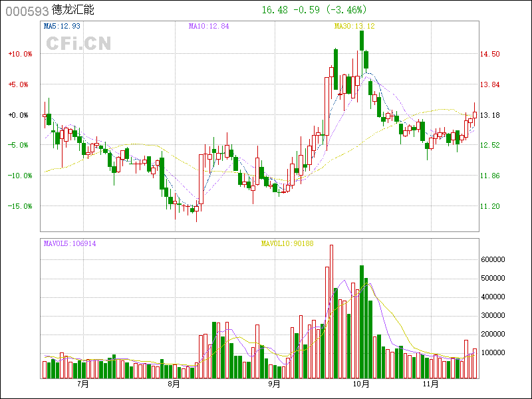
Task: Select the 11月 date marker
Action: 433,384
